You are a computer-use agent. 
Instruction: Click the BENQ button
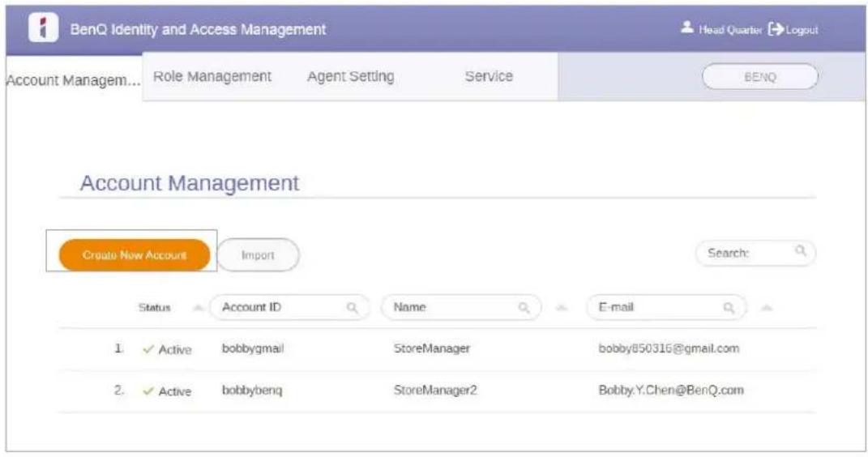tap(759, 77)
